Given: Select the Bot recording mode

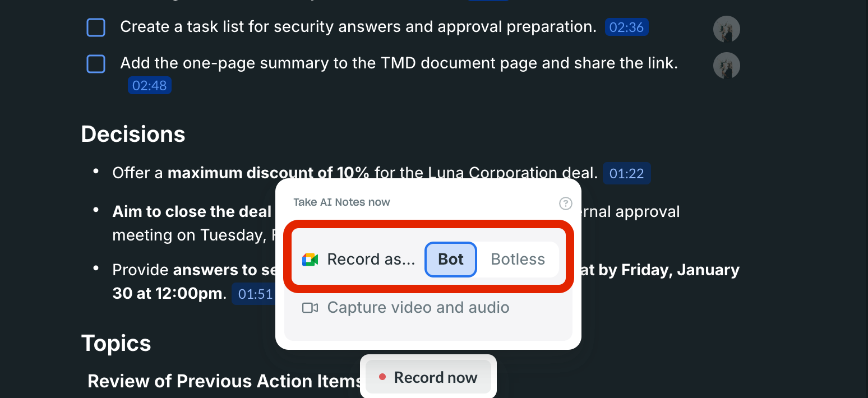Looking at the screenshot, I should click(x=451, y=260).
